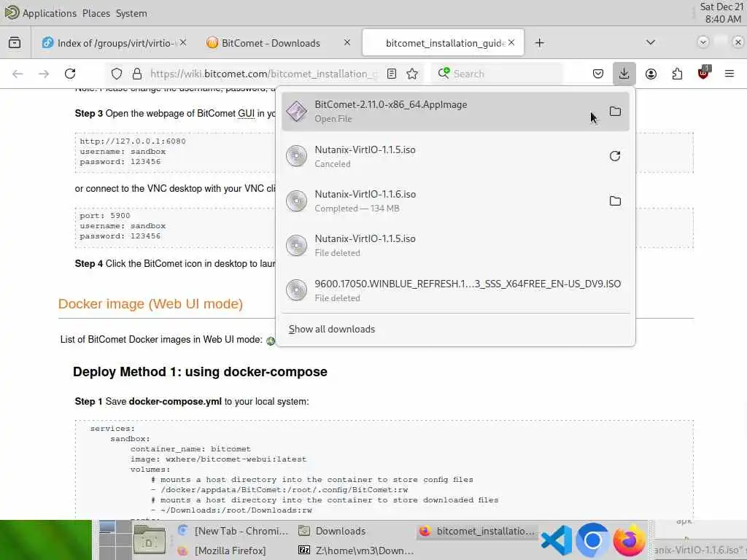Launch Chromium from the bottom panel
Viewport: 747px width, 560px height.
(592, 540)
